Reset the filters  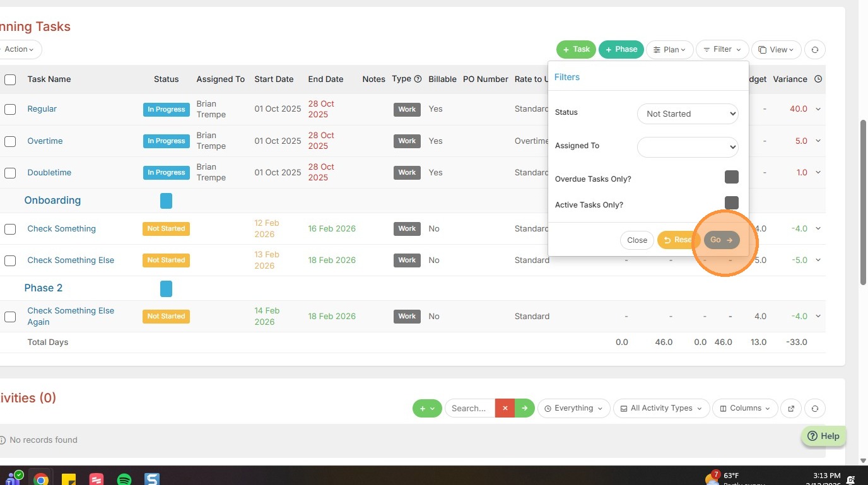coord(678,240)
